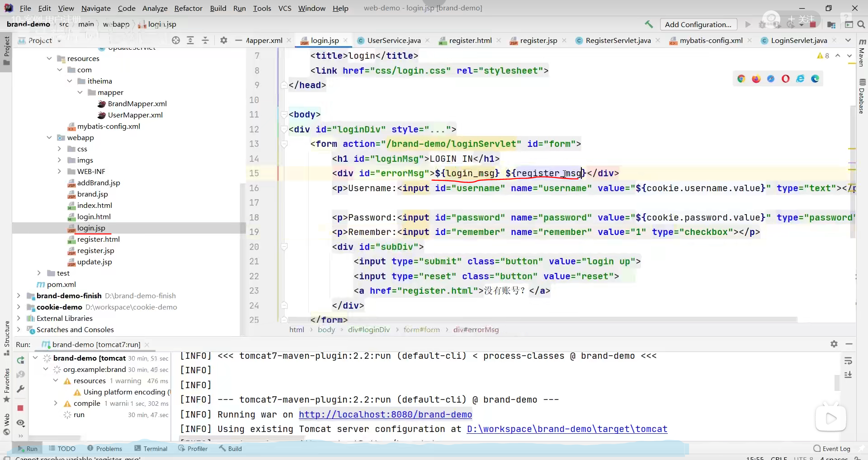Rerun brand-demo tomcat configuration
868x460 pixels.
(x=20, y=360)
